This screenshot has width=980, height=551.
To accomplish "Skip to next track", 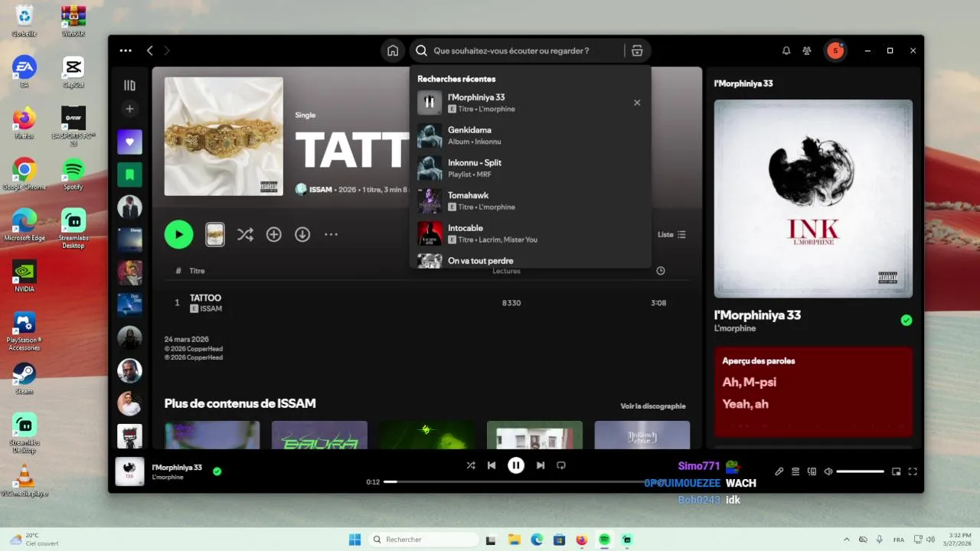I will tap(541, 465).
